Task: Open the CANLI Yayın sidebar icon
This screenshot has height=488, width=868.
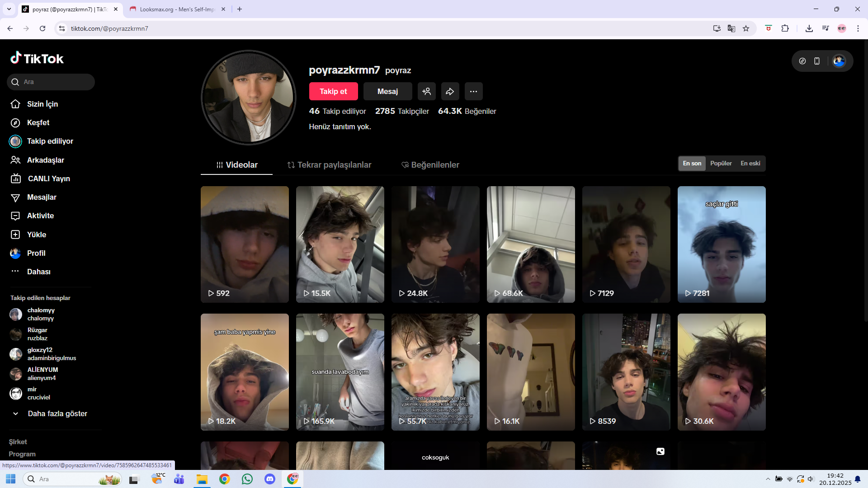Action: coord(16,178)
